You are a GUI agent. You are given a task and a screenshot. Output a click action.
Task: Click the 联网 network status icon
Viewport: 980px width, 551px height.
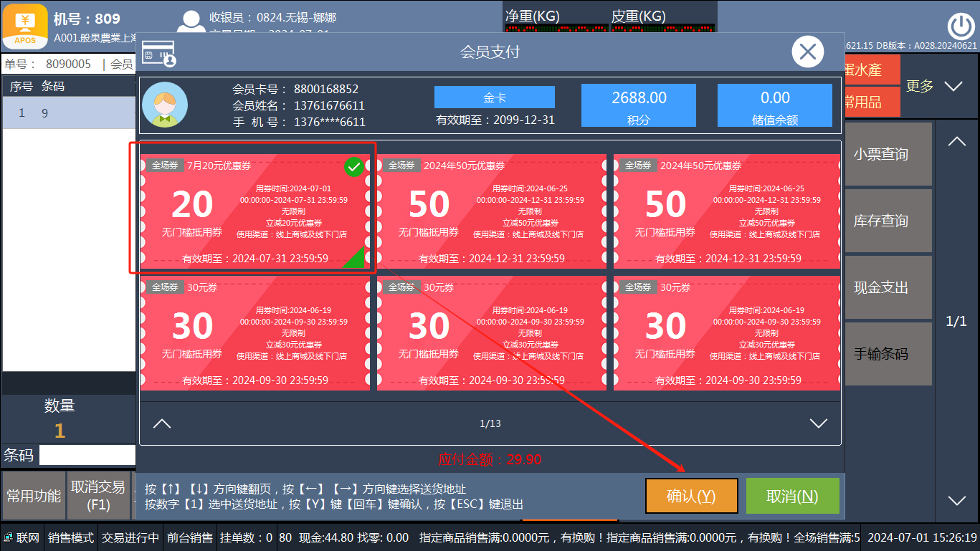[x=9, y=538]
